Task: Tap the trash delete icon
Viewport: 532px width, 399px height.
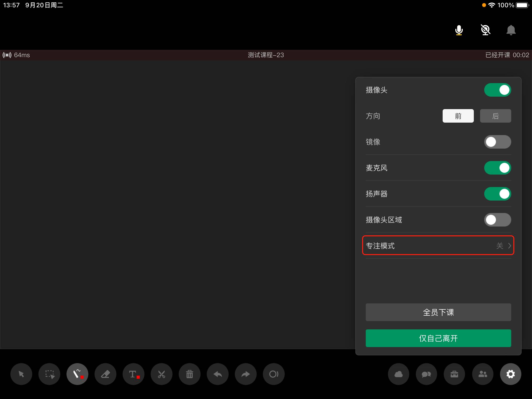Action: 190,374
